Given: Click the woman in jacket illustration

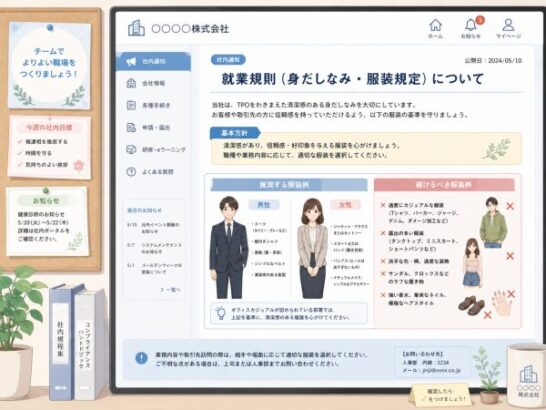Looking at the screenshot, I should (x=312, y=248).
